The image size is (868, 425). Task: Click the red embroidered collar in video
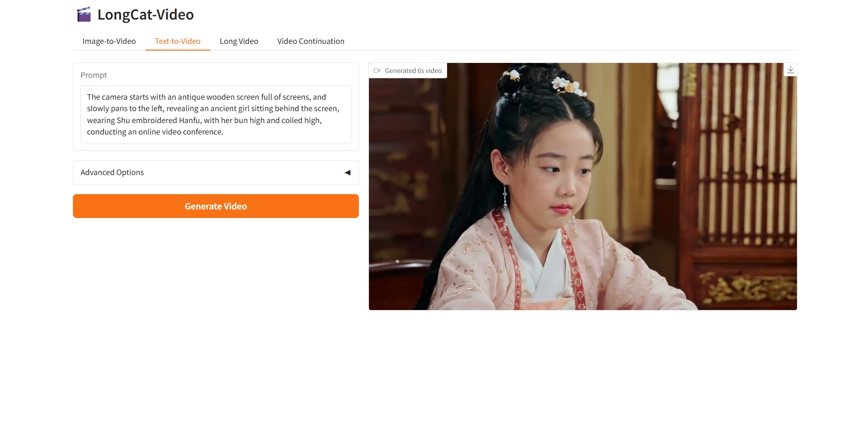572,267
